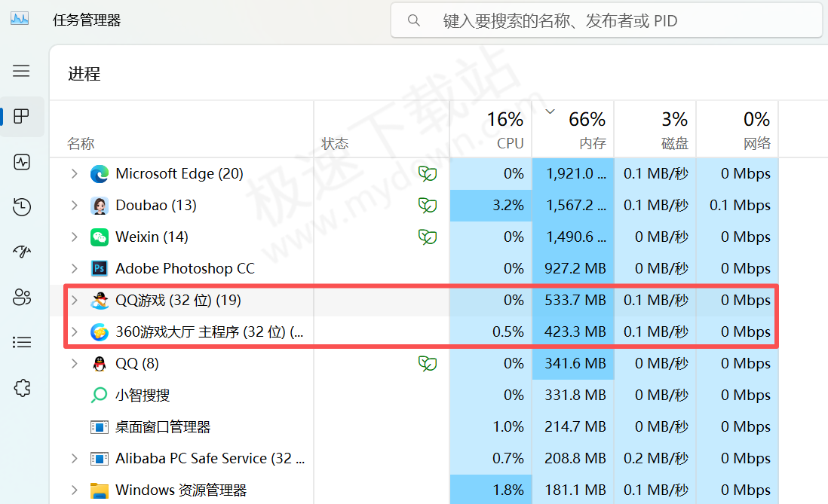Open the Details list page icon
The height and width of the screenshot is (504, 828).
point(21,343)
